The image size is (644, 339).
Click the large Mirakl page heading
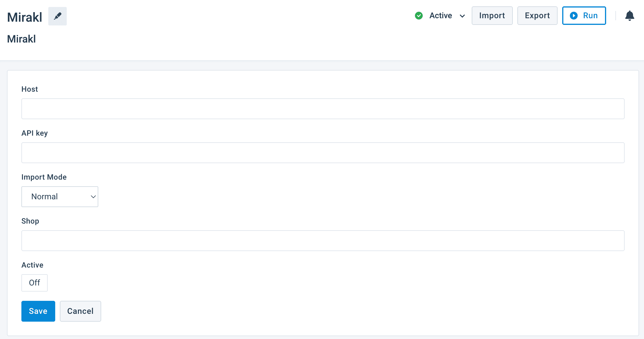click(x=25, y=17)
